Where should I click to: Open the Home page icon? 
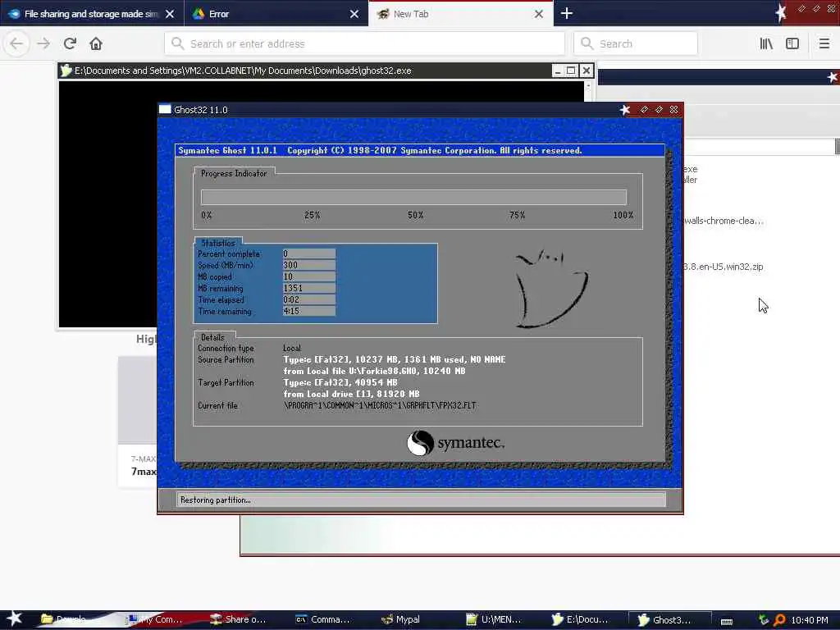pyautogui.click(x=96, y=44)
